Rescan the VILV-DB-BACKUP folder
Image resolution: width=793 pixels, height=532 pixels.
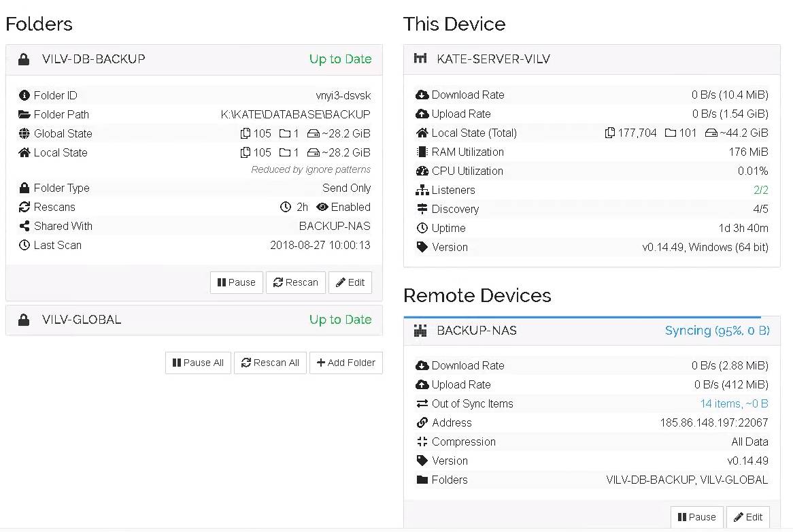[x=295, y=282]
